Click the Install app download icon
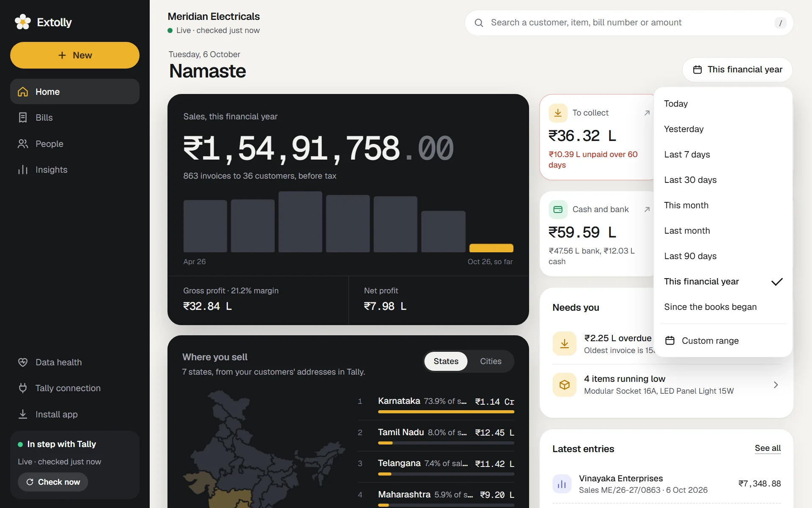This screenshot has width=812, height=508. (23, 414)
